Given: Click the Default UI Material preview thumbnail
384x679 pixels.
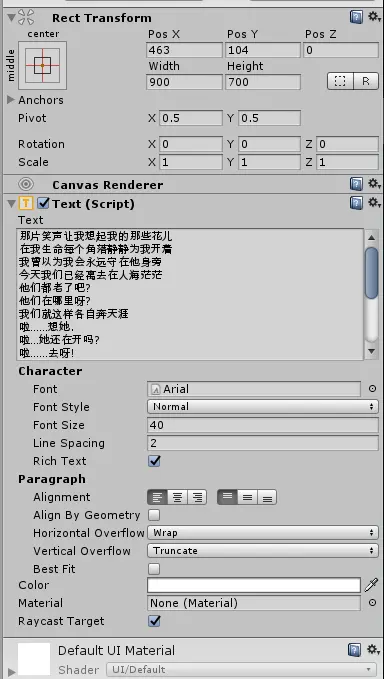Looking at the screenshot, I should click(34, 660).
